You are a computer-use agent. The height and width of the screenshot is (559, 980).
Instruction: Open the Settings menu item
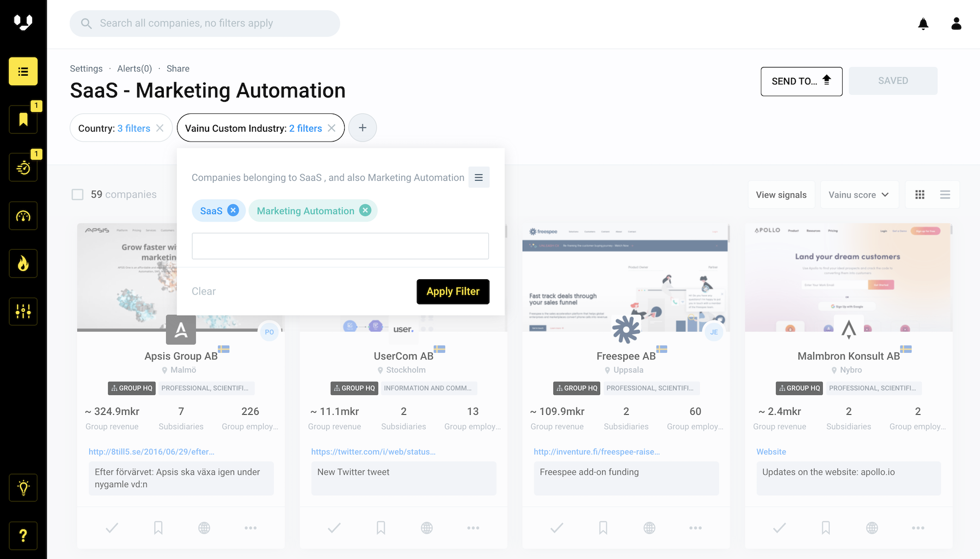[x=86, y=69]
